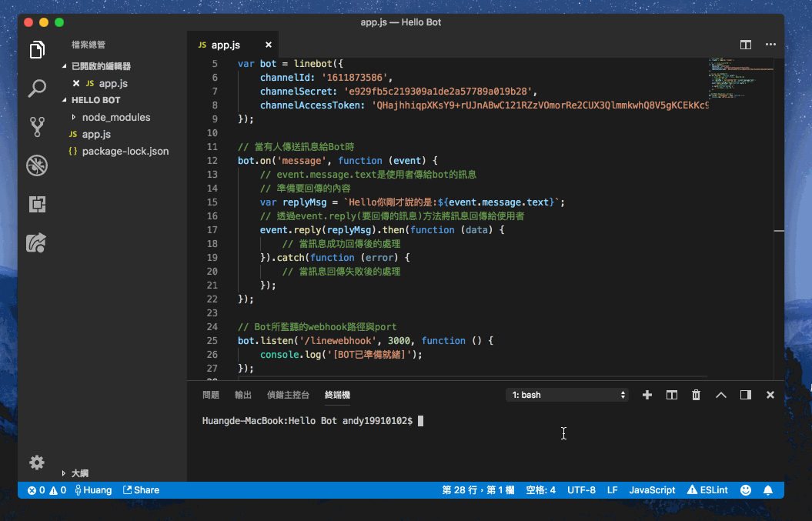Kill terminal with the trash icon
This screenshot has height=521, width=812.
pyautogui.click(x=696, y=395)
